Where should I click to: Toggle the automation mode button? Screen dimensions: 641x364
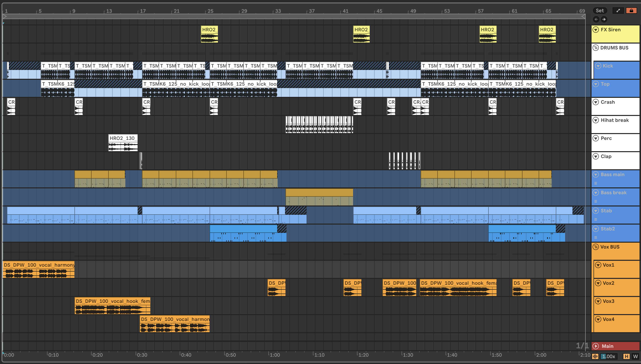pos(618,11)
